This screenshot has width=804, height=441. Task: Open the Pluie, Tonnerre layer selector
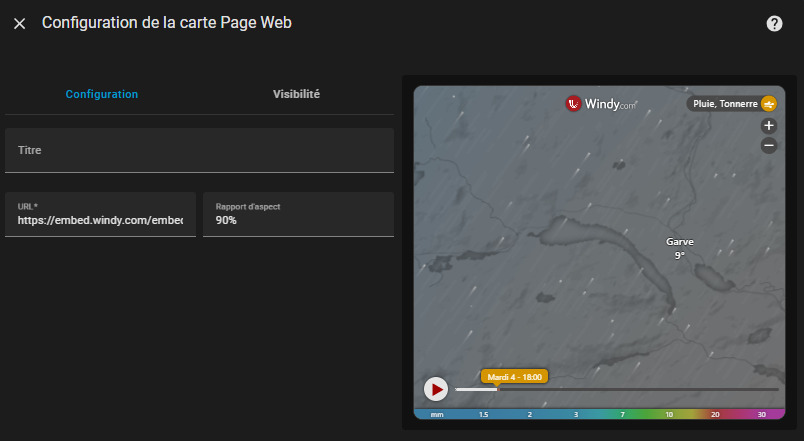pyautogui.click(x=722, y=104)
